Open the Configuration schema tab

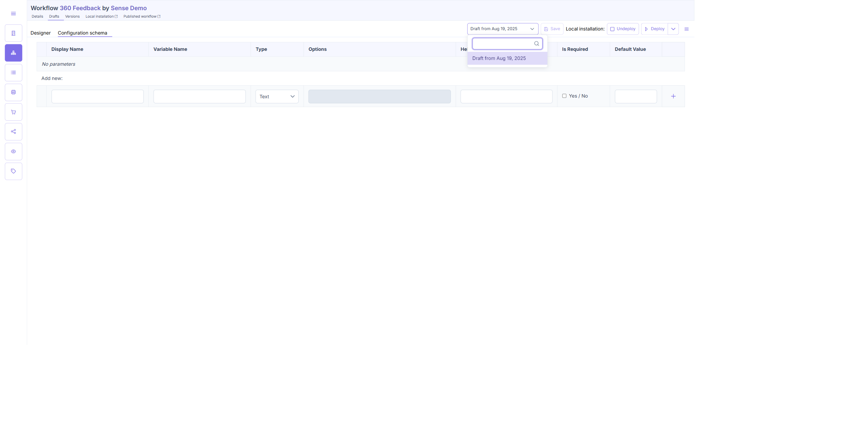[x=82, y=33]
